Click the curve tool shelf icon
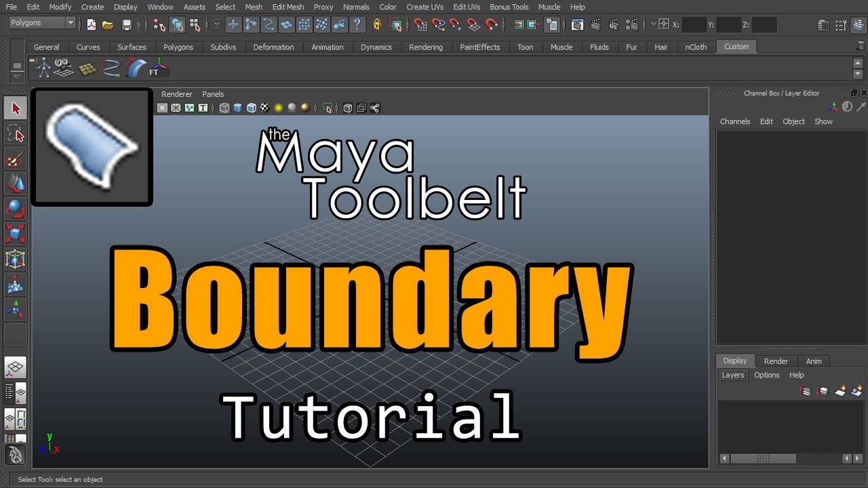The height and width of the screenshot is (488, 868). pos(111,68)
